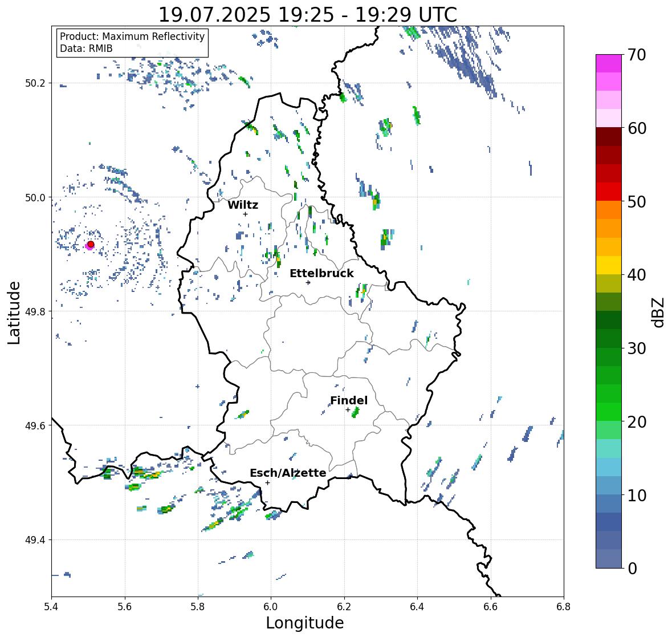Click the Longitude axis label
Screen dimensions: 672x637
305,623
